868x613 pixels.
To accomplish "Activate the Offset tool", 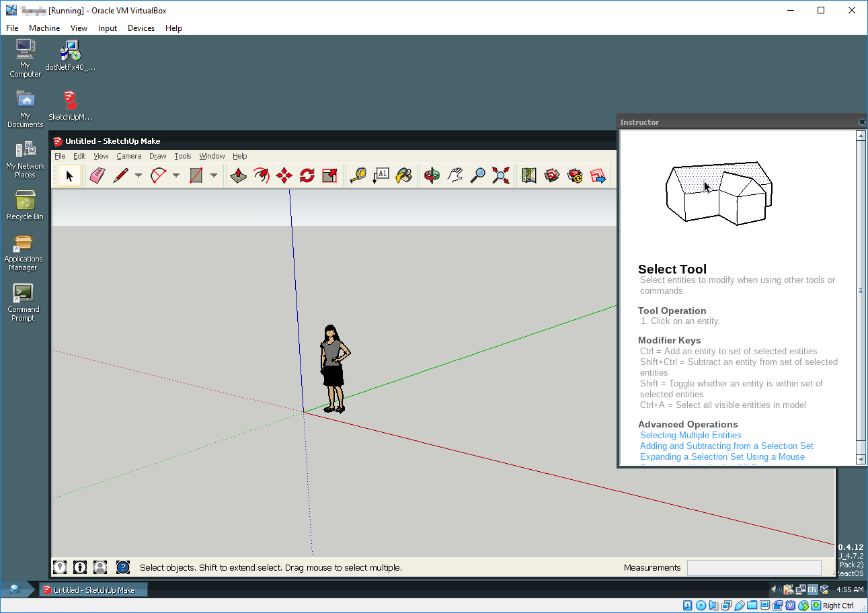I will tap(261, 176).
